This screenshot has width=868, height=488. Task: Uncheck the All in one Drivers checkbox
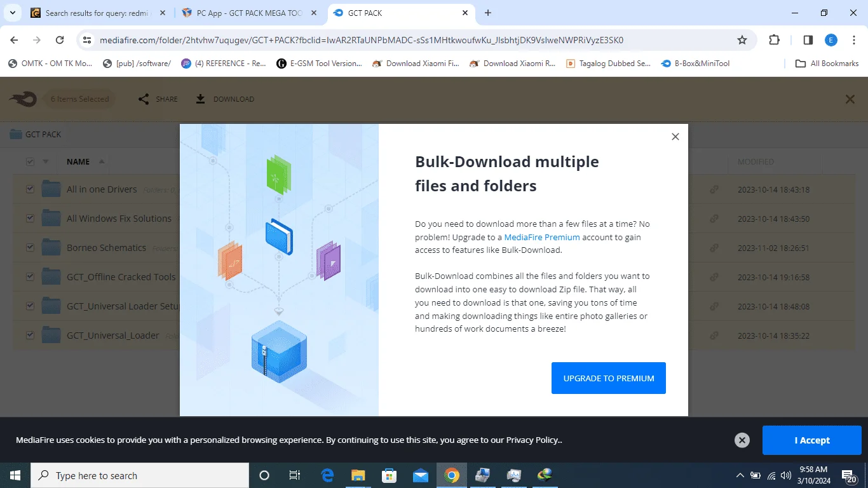click(30, 189)
